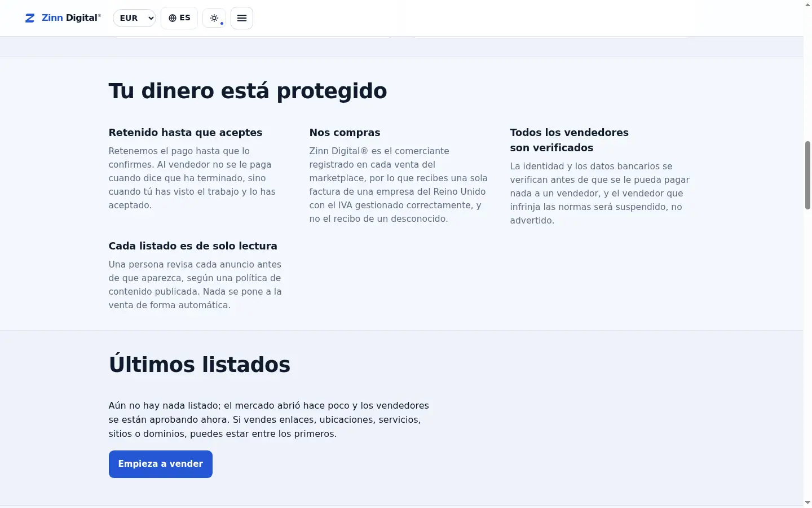812x508 pixels.
Task: Click the Retenido hasta que aceptes heading
Action: (x=186, y=133)
